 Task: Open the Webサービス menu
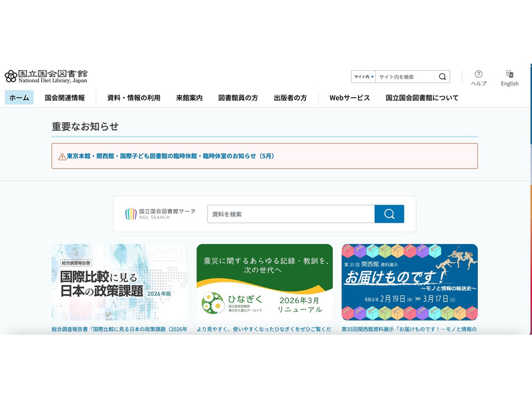coord(350,98)
